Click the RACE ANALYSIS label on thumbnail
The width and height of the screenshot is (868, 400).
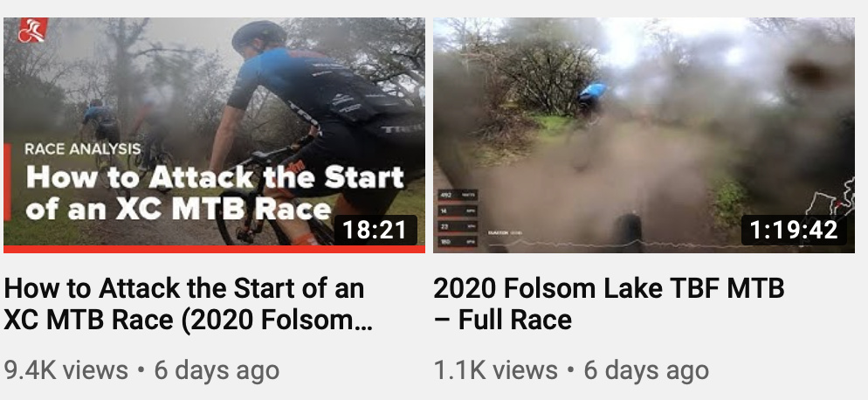pyautogui.click(x=83, y=149)
